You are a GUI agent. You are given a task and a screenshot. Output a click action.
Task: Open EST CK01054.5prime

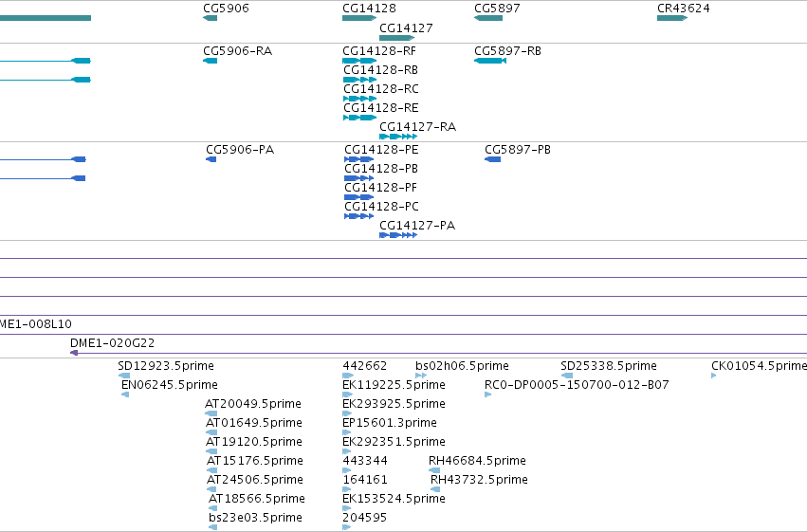click(x=760, y=366)
